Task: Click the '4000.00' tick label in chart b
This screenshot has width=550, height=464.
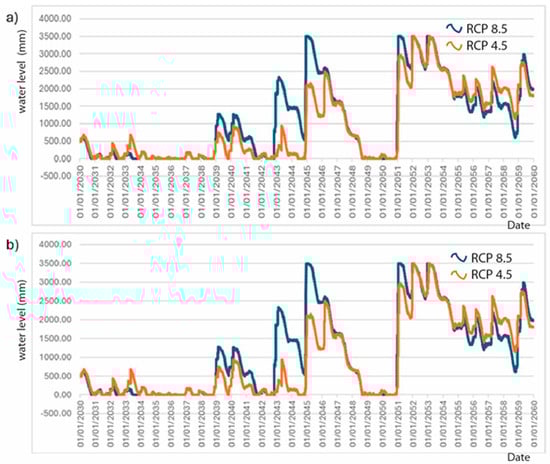Action: [55, 244]
